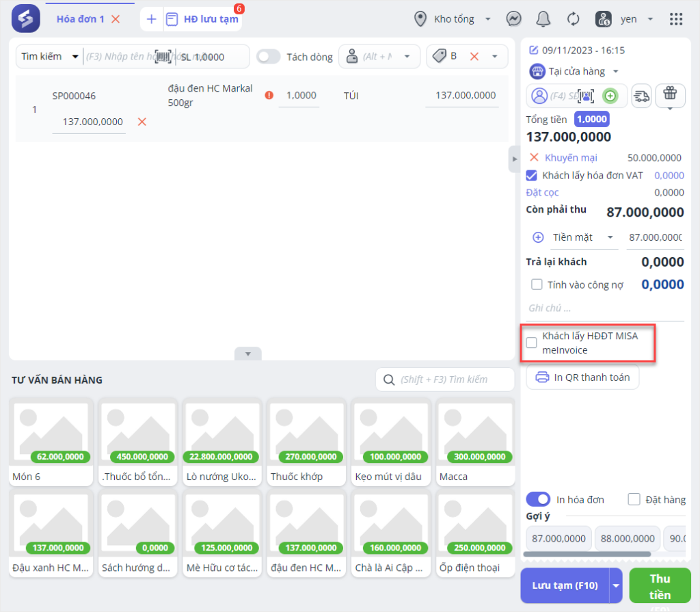Check Khách lấy HĐĐT MISA meInvoice
Image resolution: width=700 pixels, height=612 pixels.
[531, 343]
